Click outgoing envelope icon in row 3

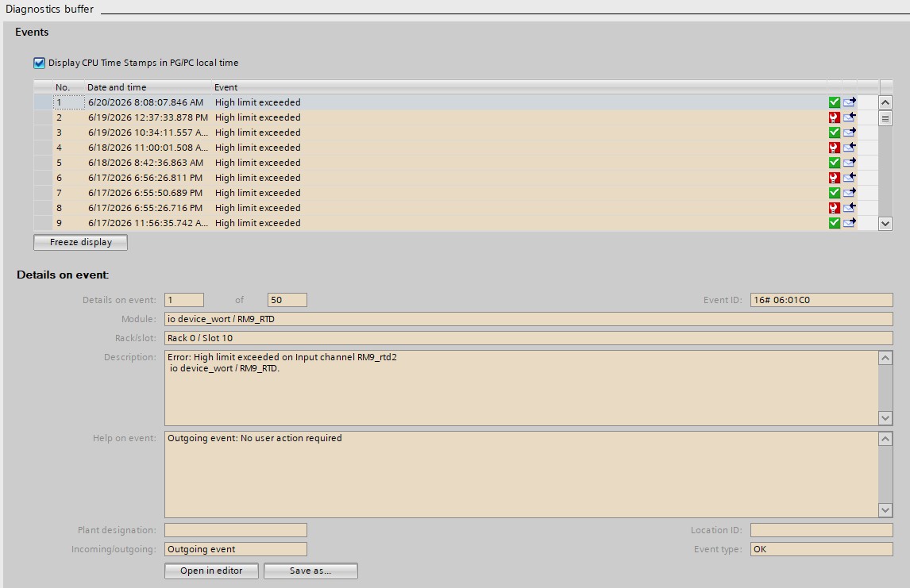pos(850,133)
